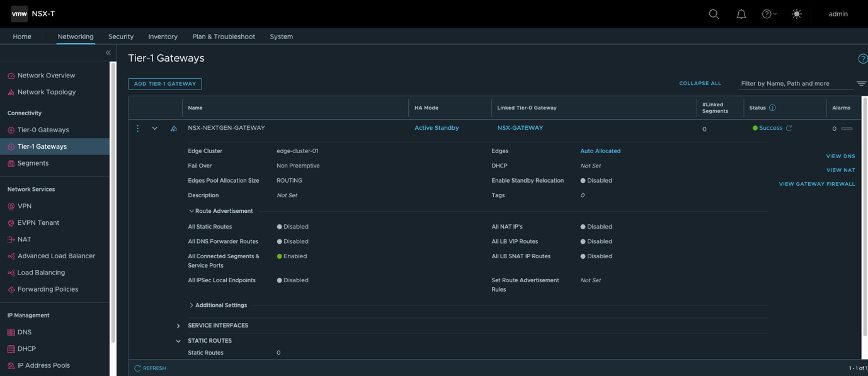The height and width of the screenshot is (376, 868).
Task: Switch to the Security tab
Action: (121, 37)
